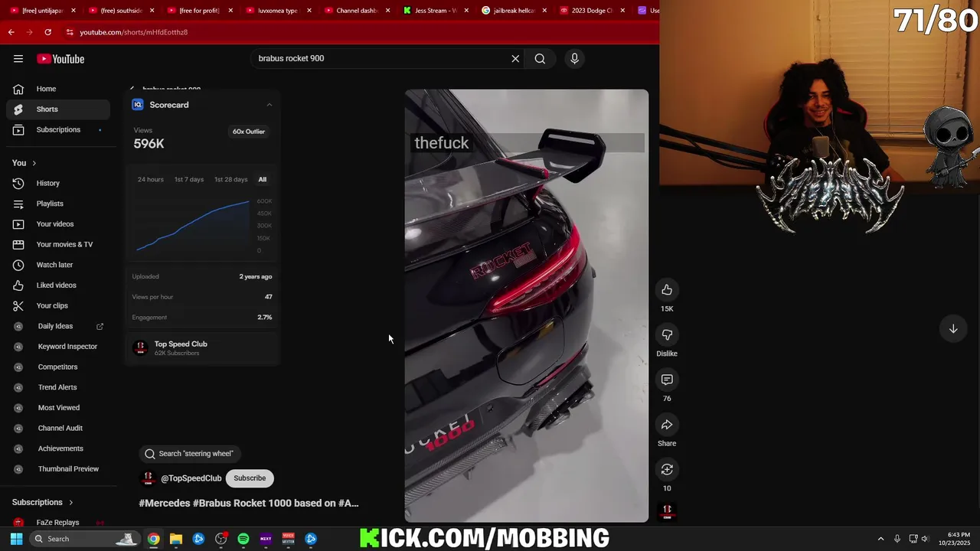Image resolution: width=980 pixels, height=551 pixels.
Task: Click the 60x Outlier badge
Action: tap(249, 132)
